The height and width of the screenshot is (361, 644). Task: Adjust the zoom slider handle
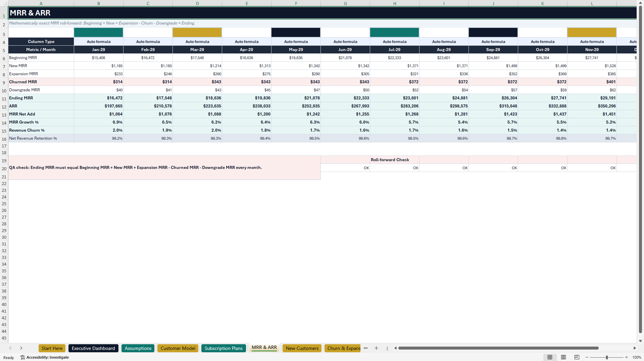(607, 357)
